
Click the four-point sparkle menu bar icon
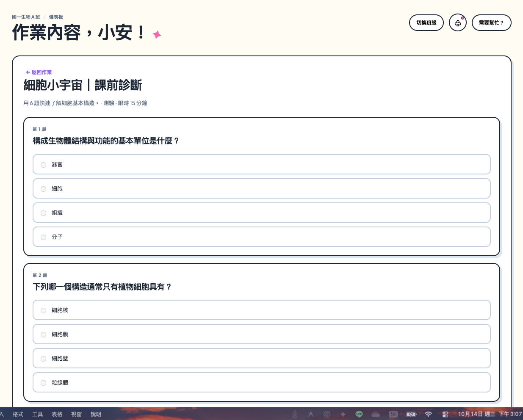[343, 414]
